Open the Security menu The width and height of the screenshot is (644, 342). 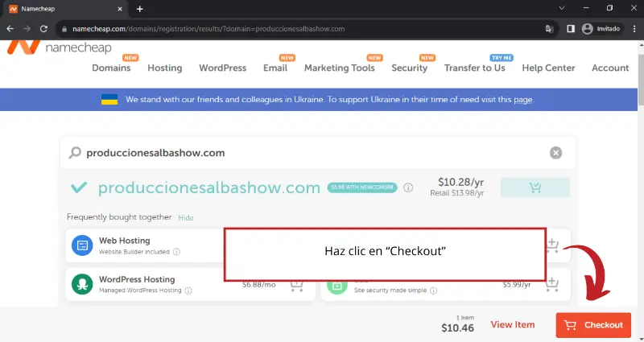click(x=410, y=68)
